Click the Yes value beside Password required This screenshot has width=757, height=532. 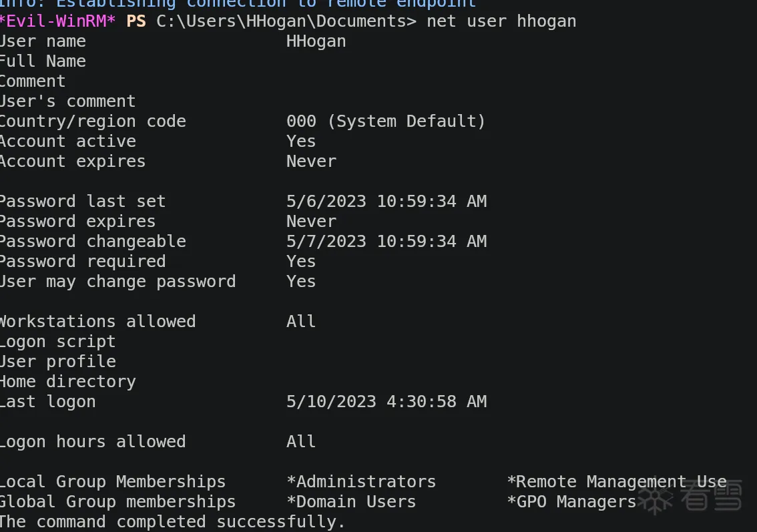(301, 262)
